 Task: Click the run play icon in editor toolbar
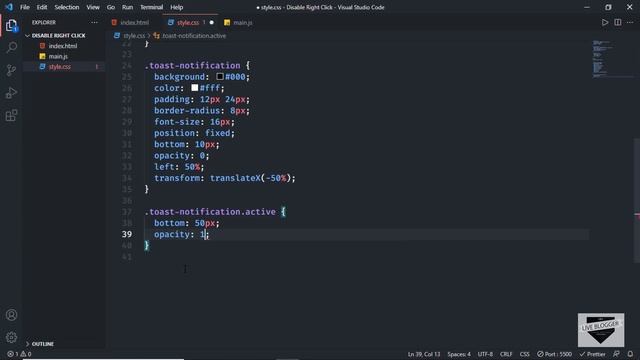click(604, 22)
